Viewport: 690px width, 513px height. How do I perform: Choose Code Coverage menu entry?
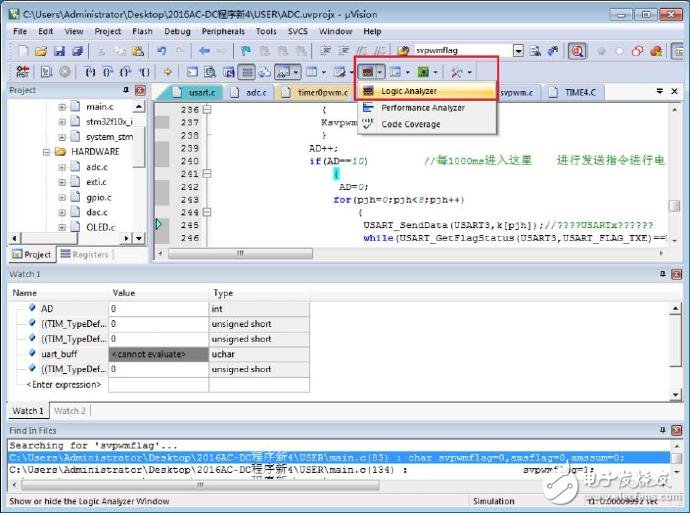(428, 124)
